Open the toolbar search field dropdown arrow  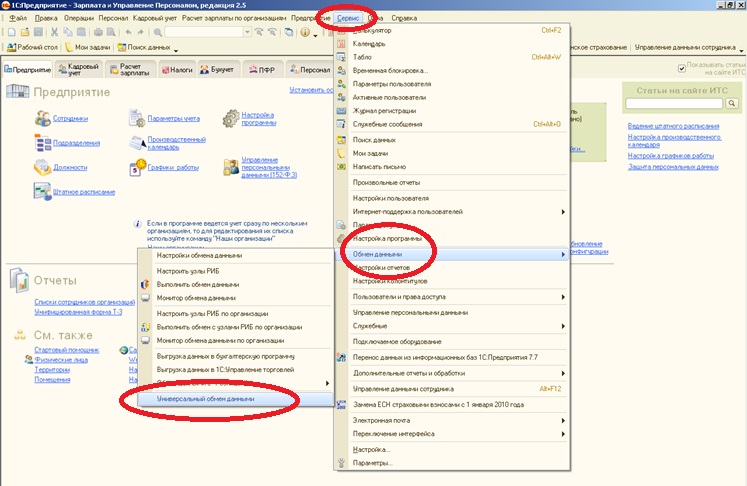point(247,32)
